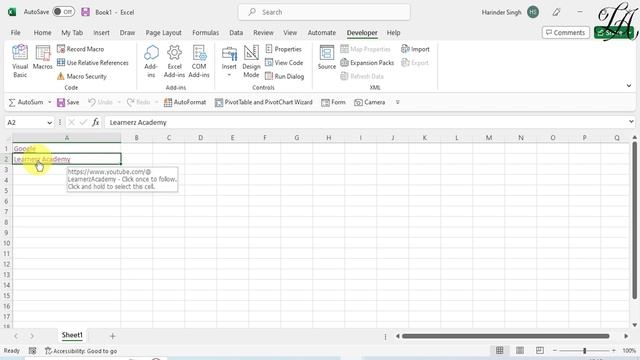Toggle Use Relative References
Viewport: 640px width, 360px height.
[93, 62]
